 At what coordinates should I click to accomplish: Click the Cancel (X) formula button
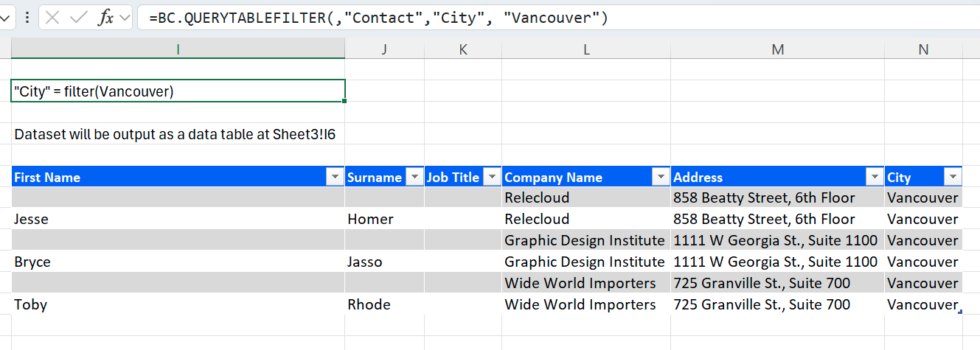[52, 18]
